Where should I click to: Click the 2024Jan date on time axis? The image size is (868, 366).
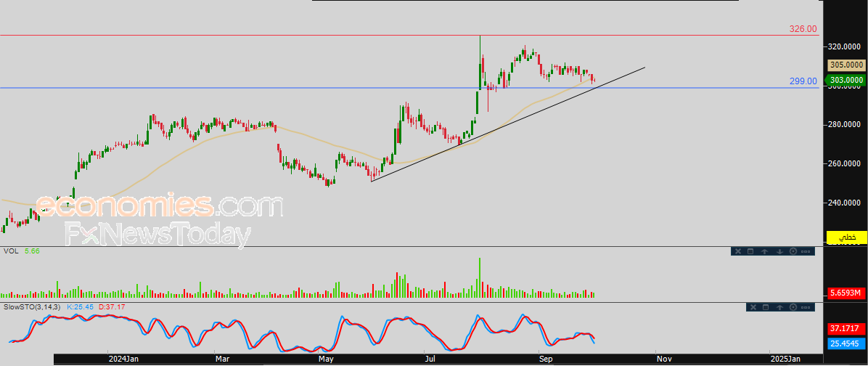click(123, 359)
